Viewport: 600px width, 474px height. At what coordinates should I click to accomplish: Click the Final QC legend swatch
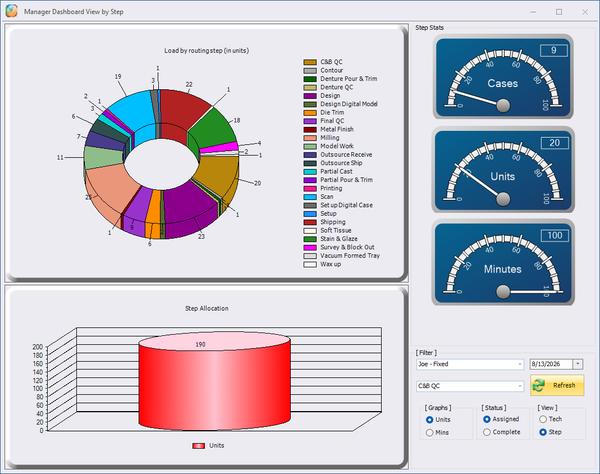pos(310,121)
